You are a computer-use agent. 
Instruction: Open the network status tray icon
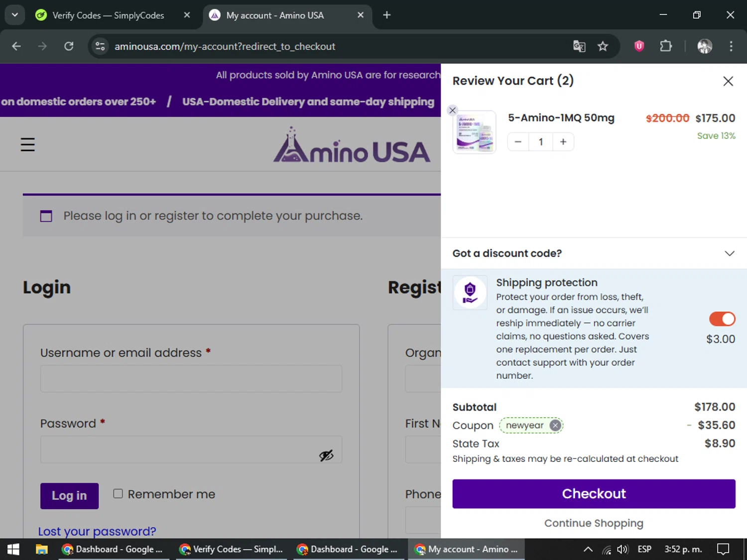point(607,550)
